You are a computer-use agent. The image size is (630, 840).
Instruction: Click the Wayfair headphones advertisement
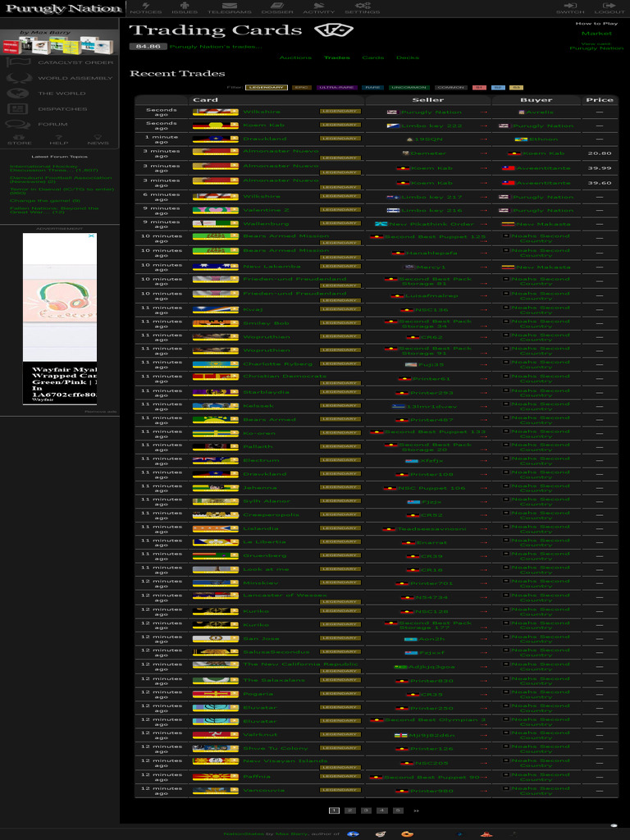[59, 319]
